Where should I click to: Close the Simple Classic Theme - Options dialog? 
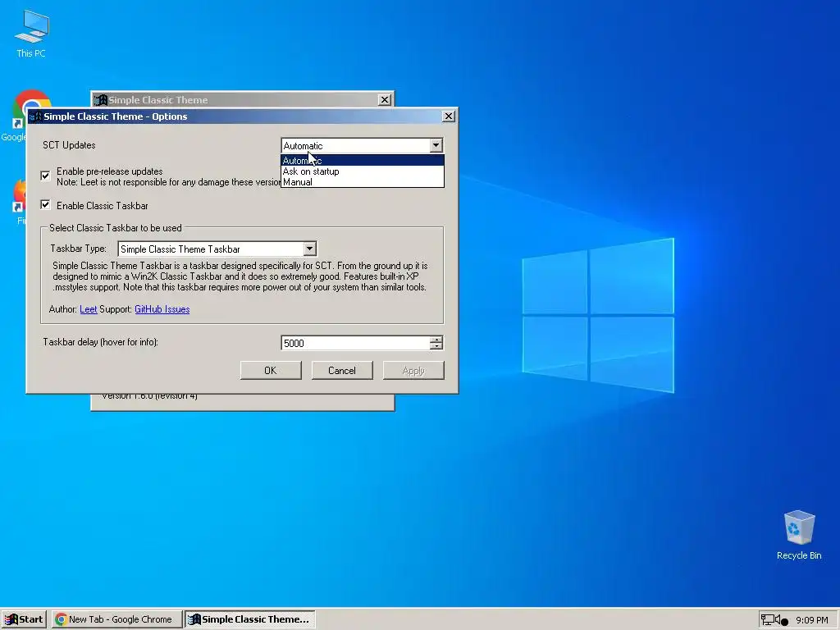coord(449,116)
